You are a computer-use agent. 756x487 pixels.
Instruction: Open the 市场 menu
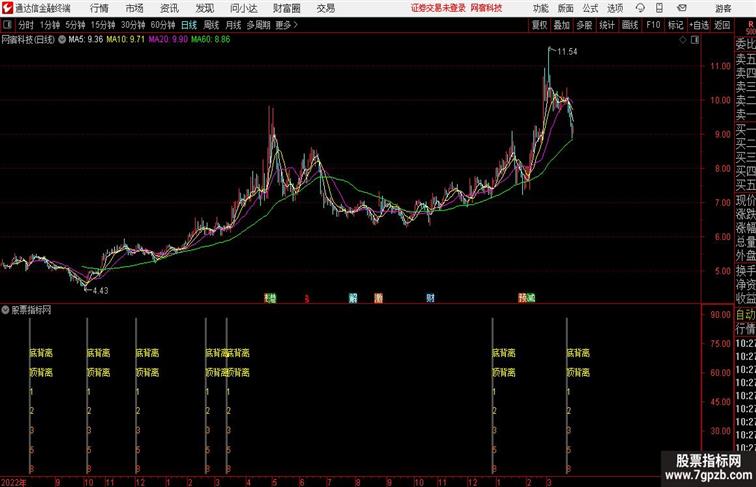point(135,8)
